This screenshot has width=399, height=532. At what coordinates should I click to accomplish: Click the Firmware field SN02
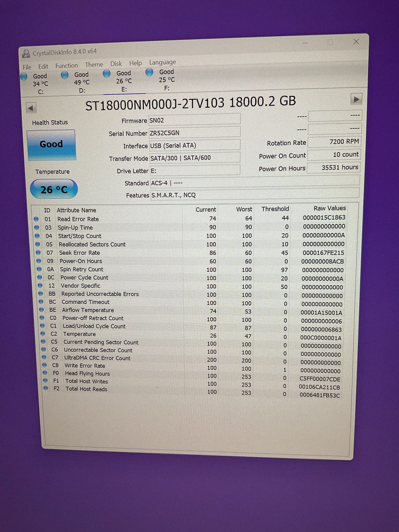[194, 120]
